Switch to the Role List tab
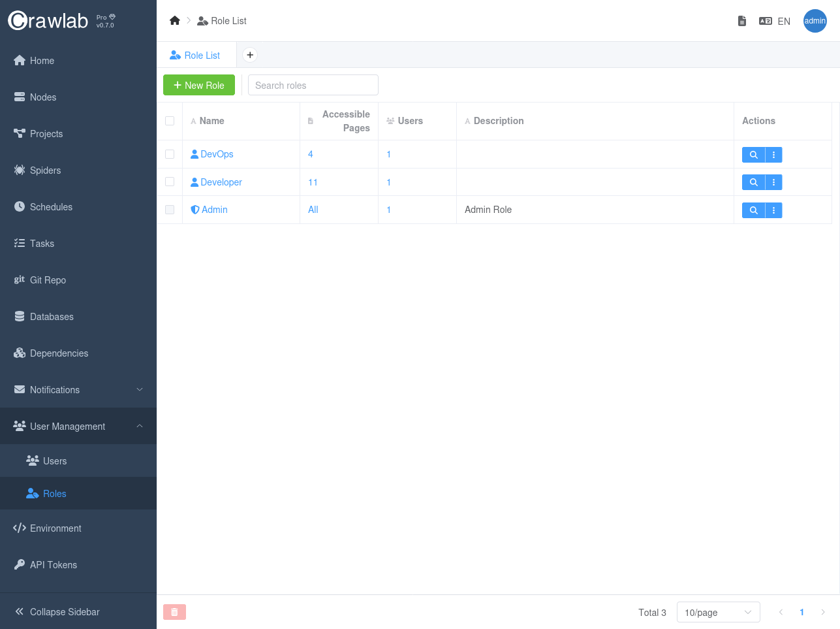The height and width of the screenshot is (629, 840). 196,56
